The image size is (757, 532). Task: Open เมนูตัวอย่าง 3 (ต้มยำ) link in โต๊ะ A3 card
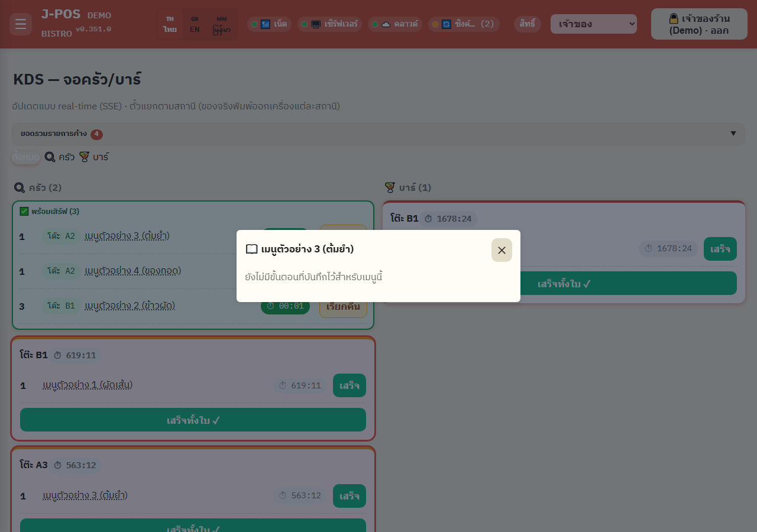[x=85, y=496]
